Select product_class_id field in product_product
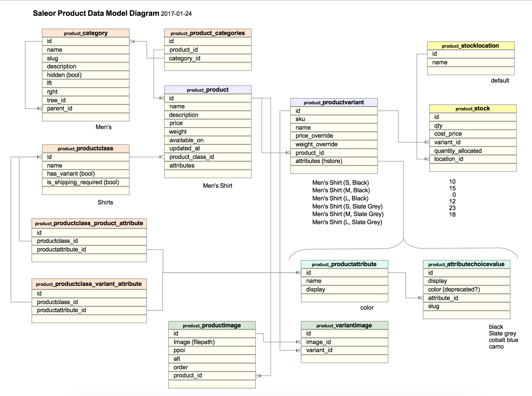Image resolution: width=532 pixels, height=396 pixels. point(208,157)
